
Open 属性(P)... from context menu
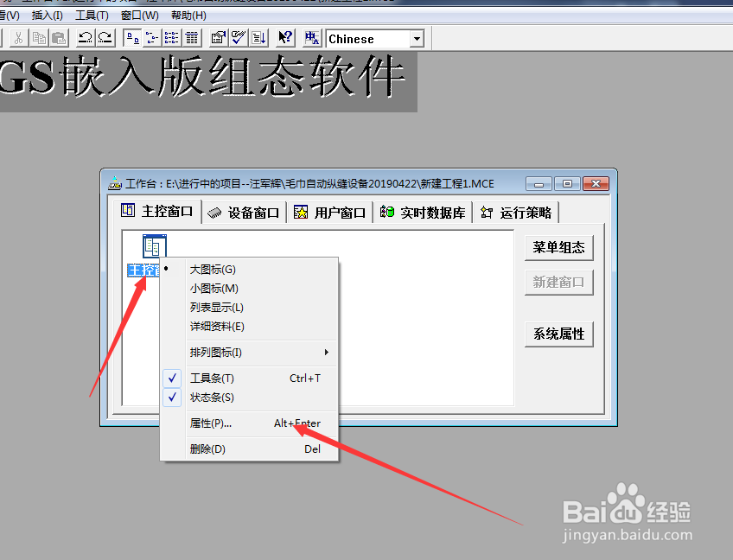tap(249, 423)
